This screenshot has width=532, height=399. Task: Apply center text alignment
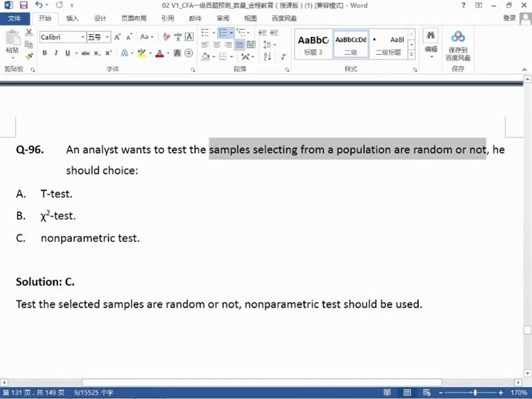coord(216,45)
